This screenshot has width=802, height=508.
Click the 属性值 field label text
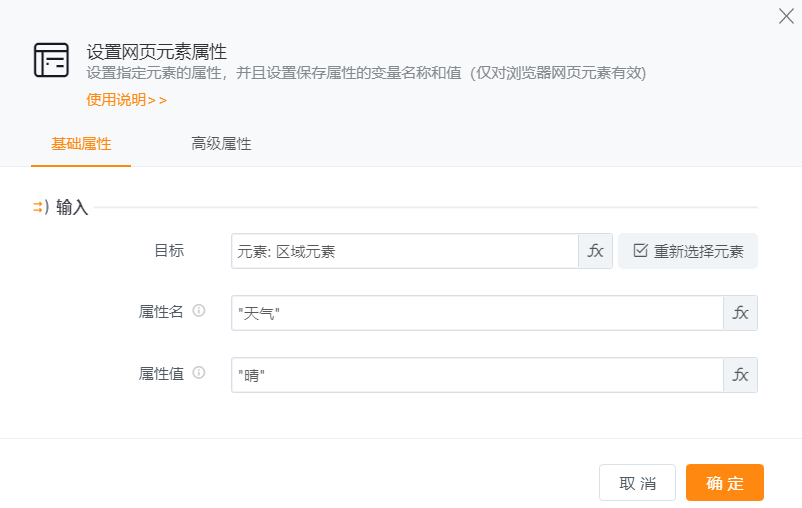pos(160,374)
